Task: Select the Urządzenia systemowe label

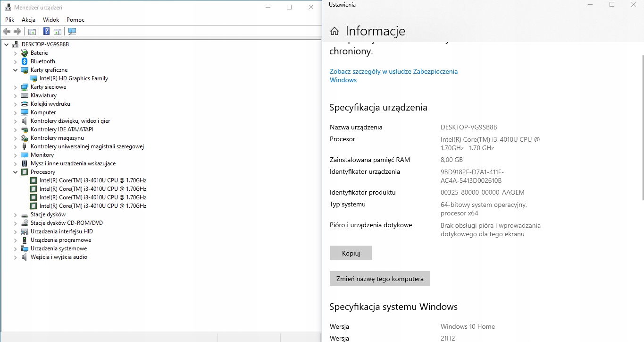Action: pos(59,248)
